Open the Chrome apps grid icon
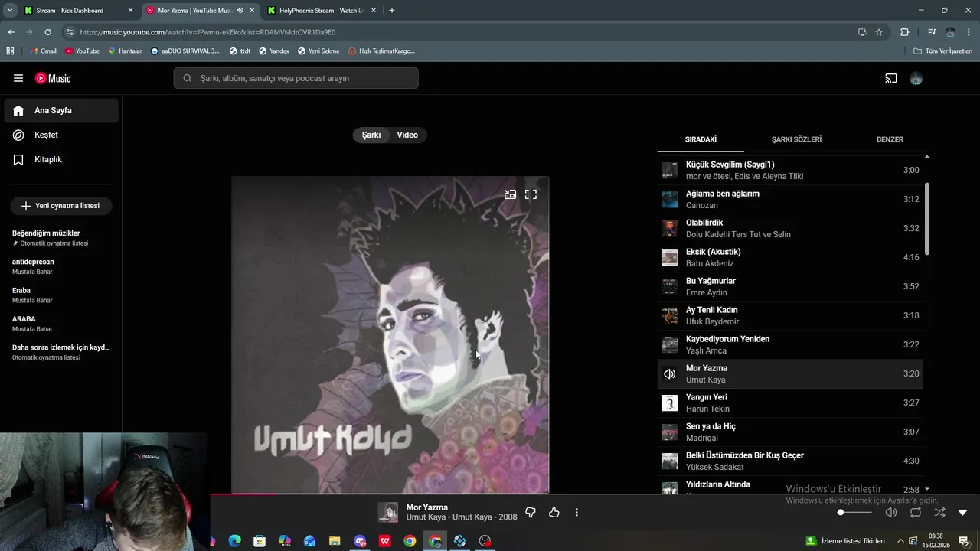Image resolution: width=980 pixels, height=551 pixels. 10,51
